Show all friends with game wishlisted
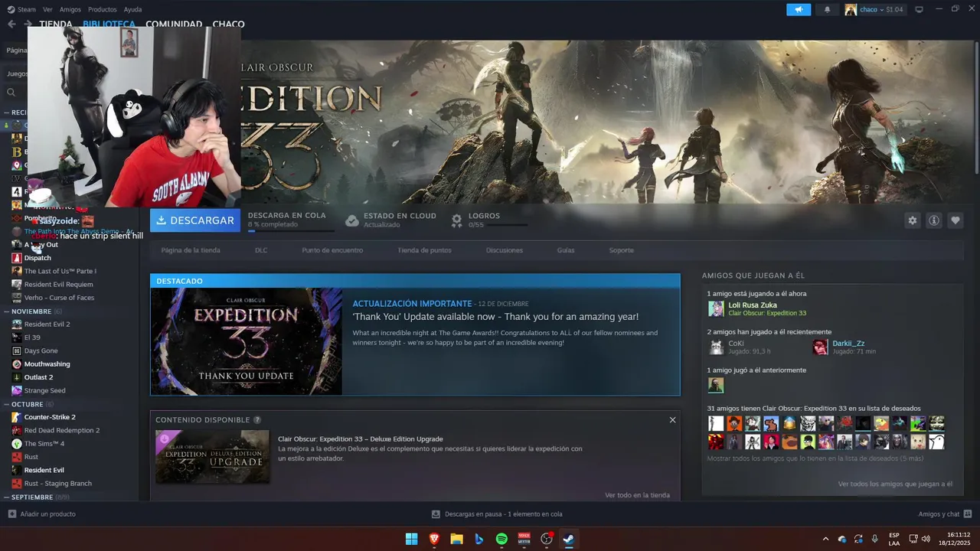 click(815, 458)
